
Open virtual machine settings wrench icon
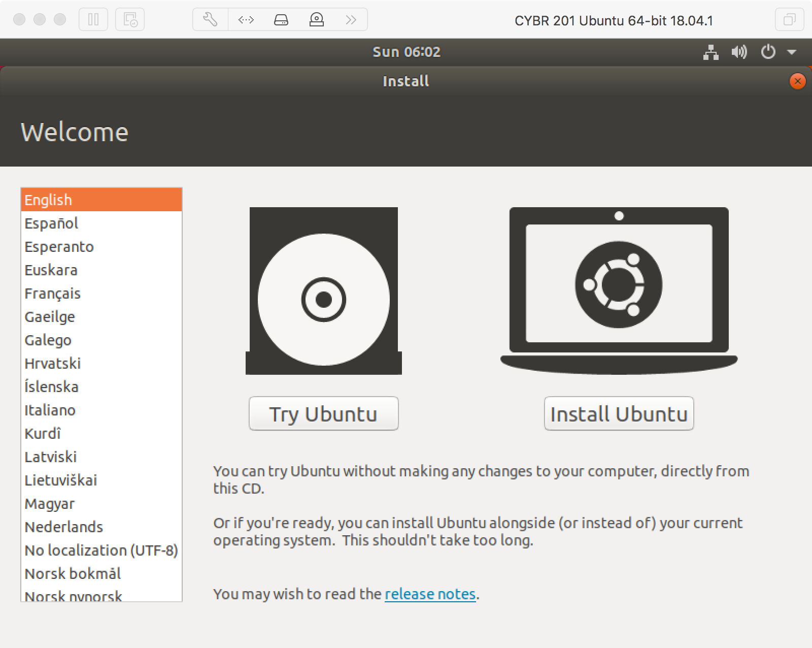(210, 20)
